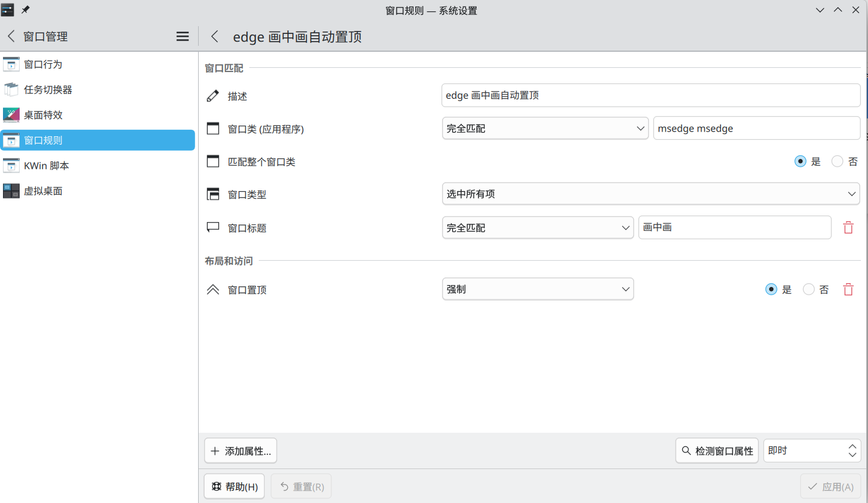Screen dimensions: 868x503
Task: Open the 窗口置顶 强制 dropdown
Action: pos(538,289)
